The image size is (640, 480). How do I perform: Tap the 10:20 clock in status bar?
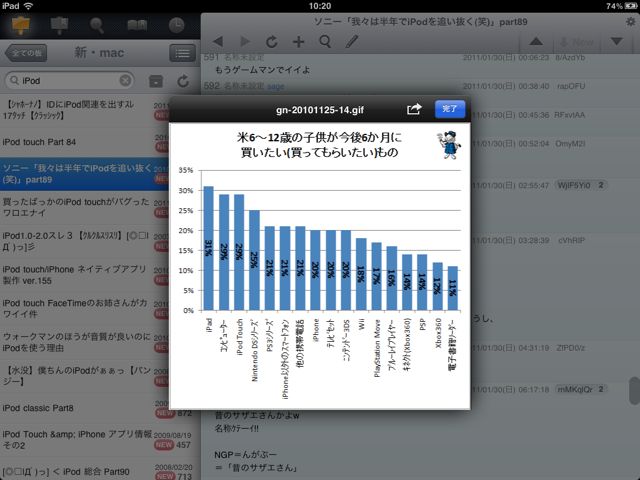320,6
